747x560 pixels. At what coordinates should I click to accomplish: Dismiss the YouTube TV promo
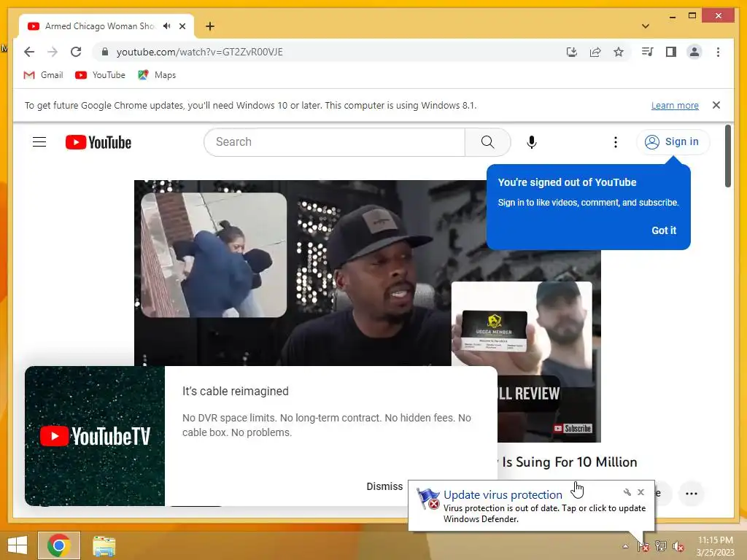coord(384,486)
